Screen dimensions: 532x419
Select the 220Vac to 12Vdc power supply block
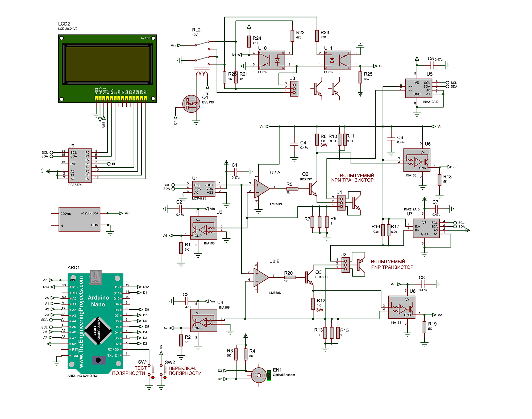pyautogui.click(x=79, y=219)
